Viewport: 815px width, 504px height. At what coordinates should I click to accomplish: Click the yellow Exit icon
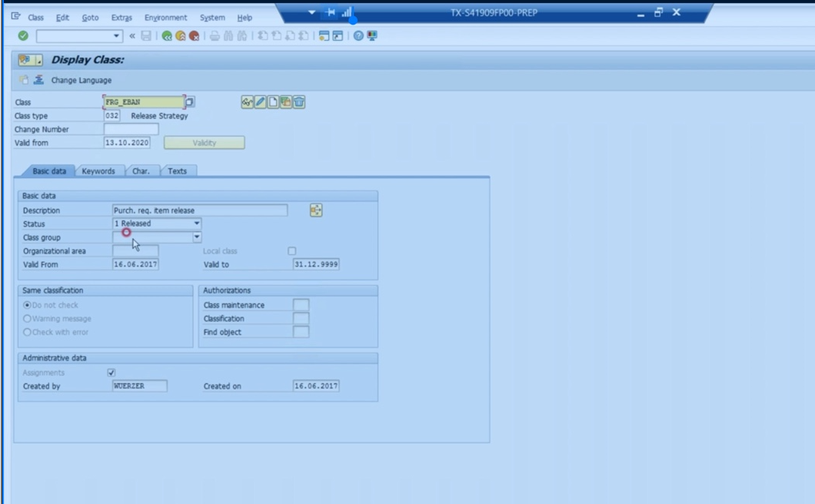(181, 36)
